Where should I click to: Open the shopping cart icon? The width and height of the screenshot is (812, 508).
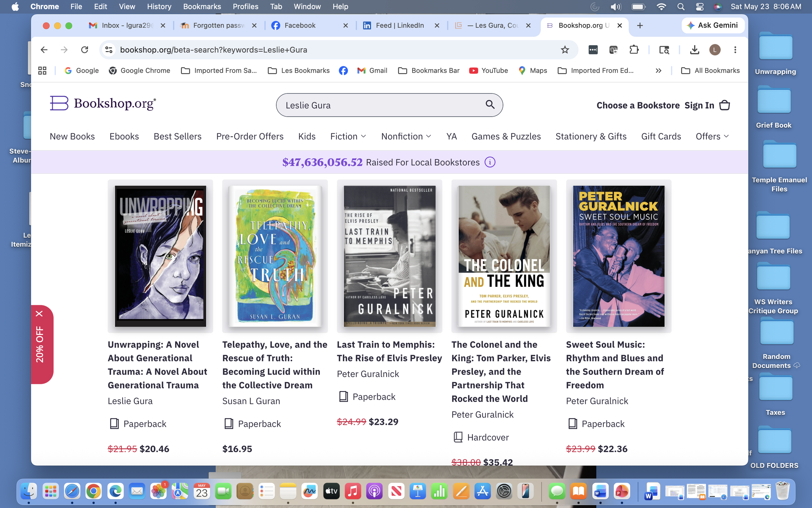tap(724, 105)
